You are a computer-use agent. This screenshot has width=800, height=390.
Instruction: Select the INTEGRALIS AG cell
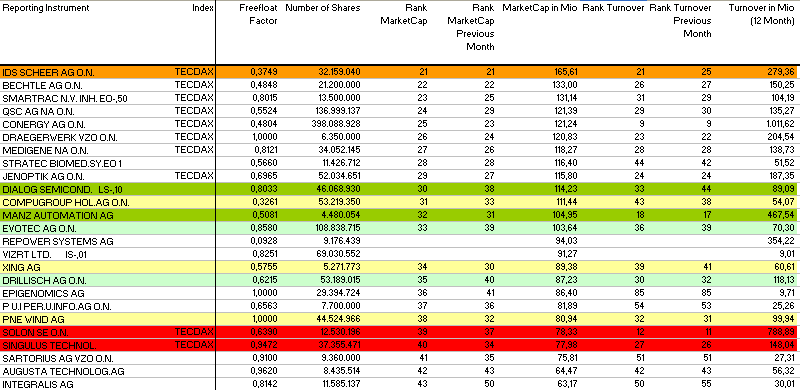tap(38, 384)
